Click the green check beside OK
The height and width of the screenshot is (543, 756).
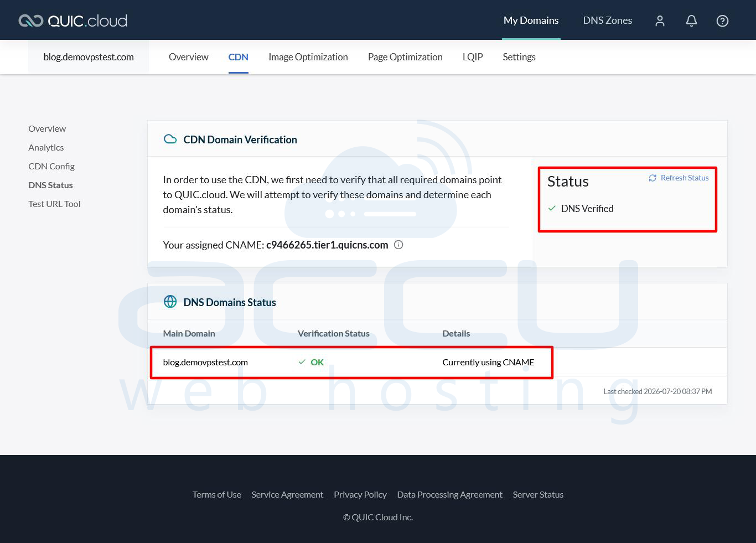pyautogui.click(x=302, y=362)
